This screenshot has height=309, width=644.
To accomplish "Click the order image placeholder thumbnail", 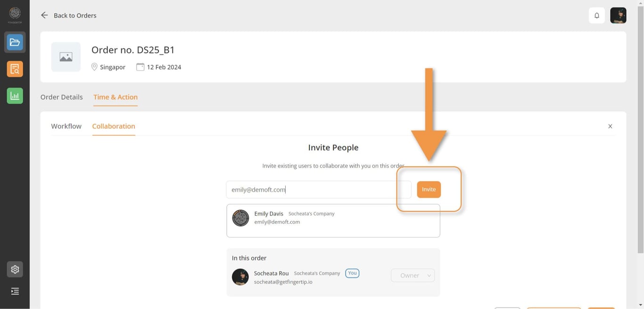I will 66,57.
